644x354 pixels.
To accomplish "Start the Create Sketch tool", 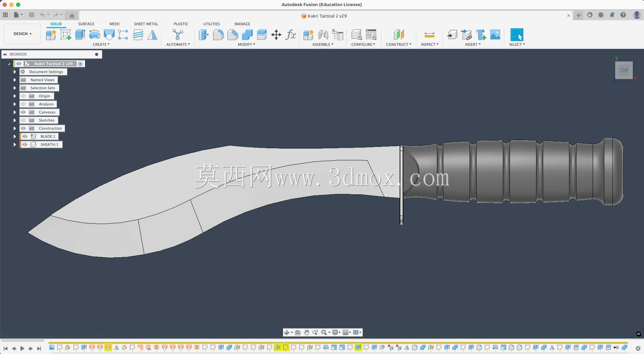I will (66, 35).
